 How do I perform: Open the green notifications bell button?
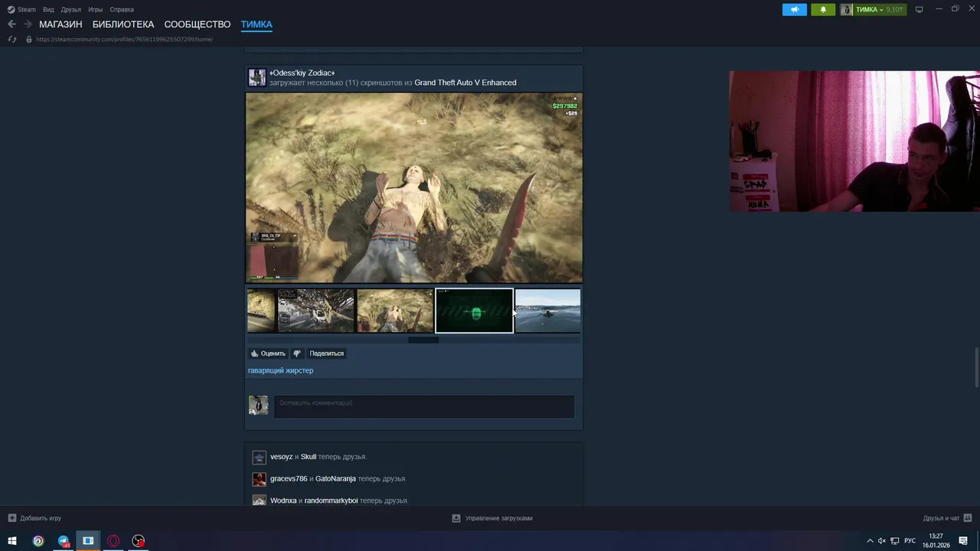(x=823, y=9)
